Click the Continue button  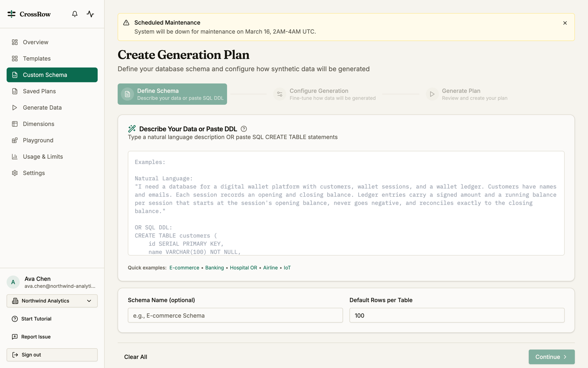click(x=552, y=357)
